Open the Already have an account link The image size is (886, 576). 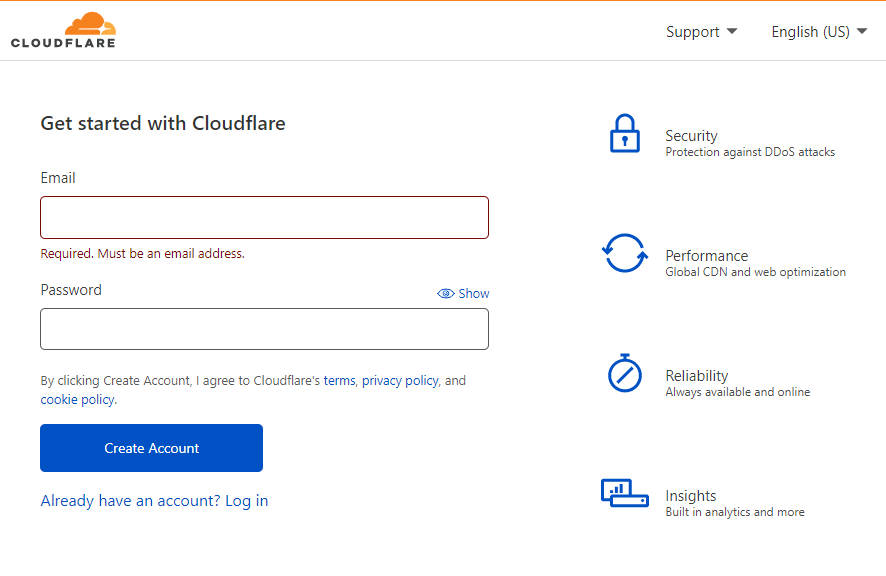click(154, 501)
